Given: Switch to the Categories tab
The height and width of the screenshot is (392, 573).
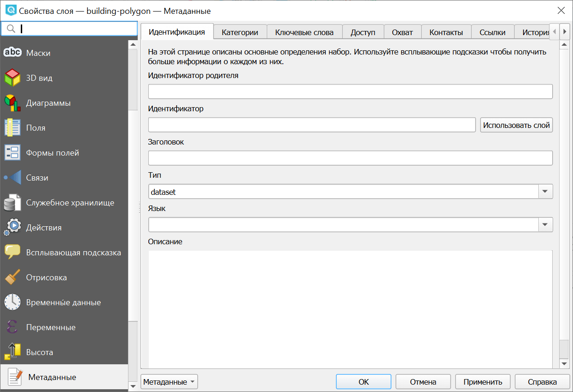Looking at the screenshot, I should pyautogui.click(x=240, y=32).
